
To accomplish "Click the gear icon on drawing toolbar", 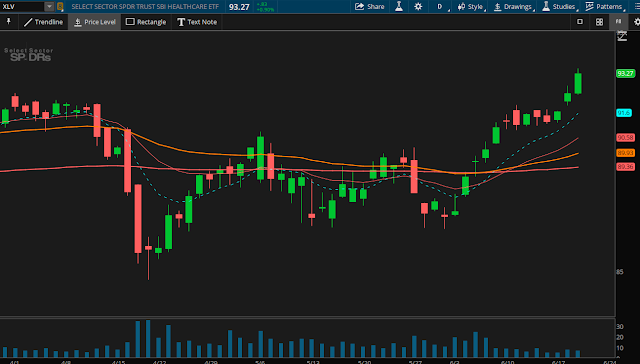I will point(637,22).
